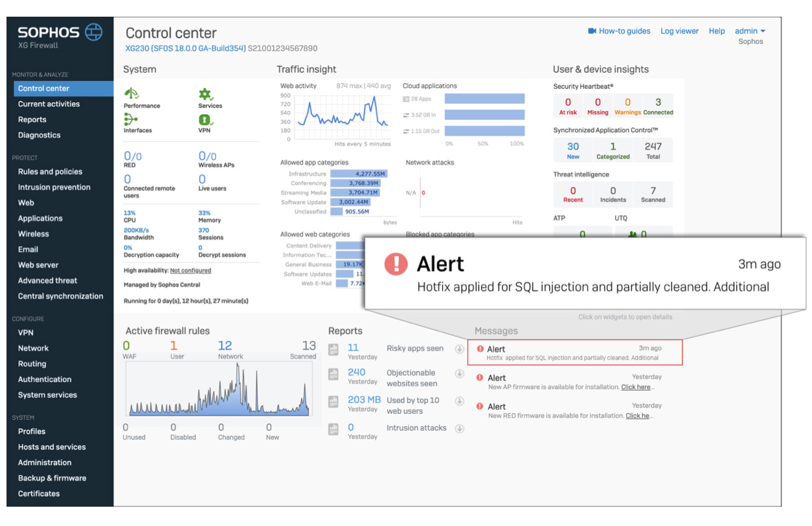The width and height of the screenshot is (812, 526).
Task: Click the How-to guides video icon
Action: tap(592, 31)
